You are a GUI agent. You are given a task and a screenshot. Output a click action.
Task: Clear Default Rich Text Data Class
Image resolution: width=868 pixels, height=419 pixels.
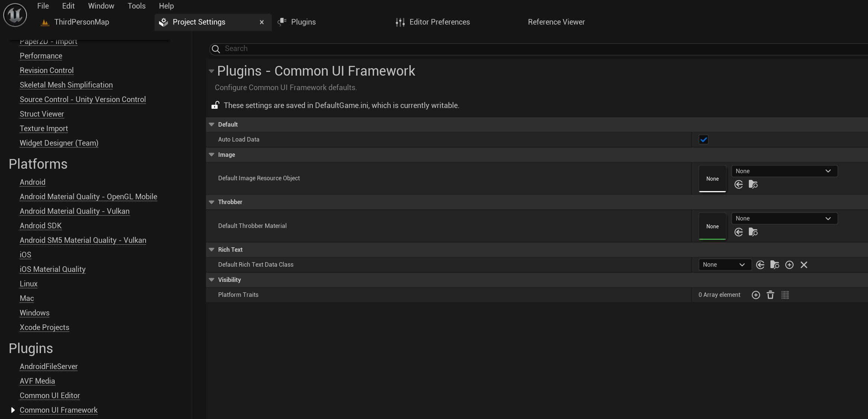pyautogui.click(x=804, y=265)
